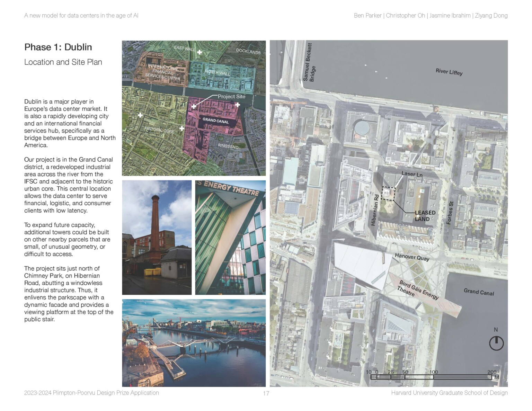
Task: Select the Energy Theatre facade photo
Action: click(230, 237)
